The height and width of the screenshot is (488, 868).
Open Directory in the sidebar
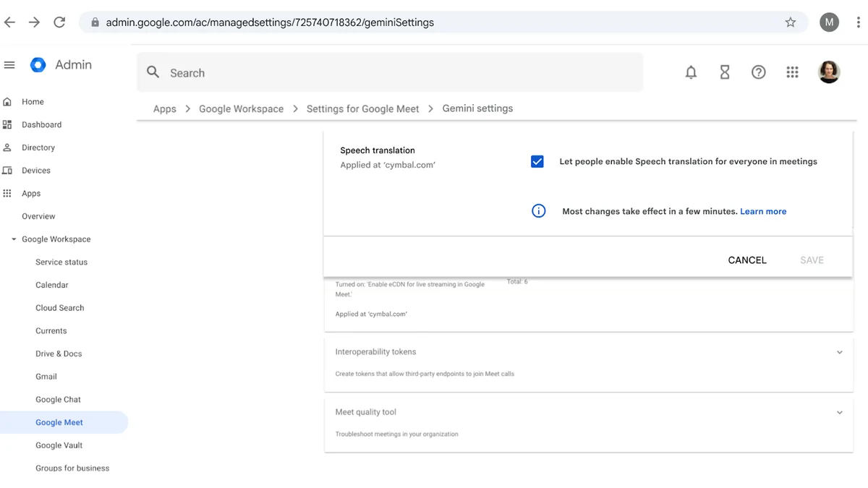38,147
